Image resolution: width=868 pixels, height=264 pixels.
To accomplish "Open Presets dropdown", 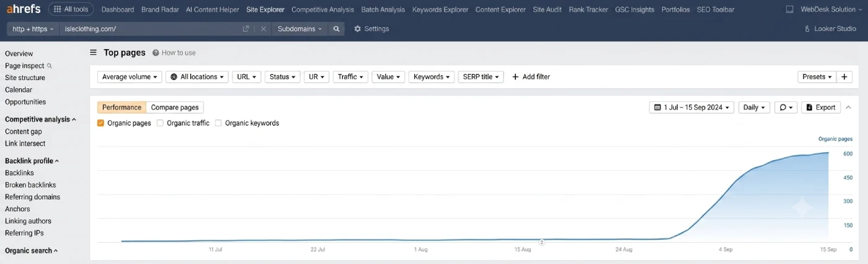I will 817,76.
